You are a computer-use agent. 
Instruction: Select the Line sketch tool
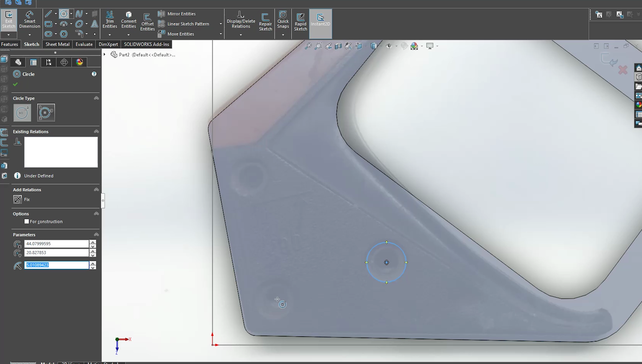(x=48, y=14)
